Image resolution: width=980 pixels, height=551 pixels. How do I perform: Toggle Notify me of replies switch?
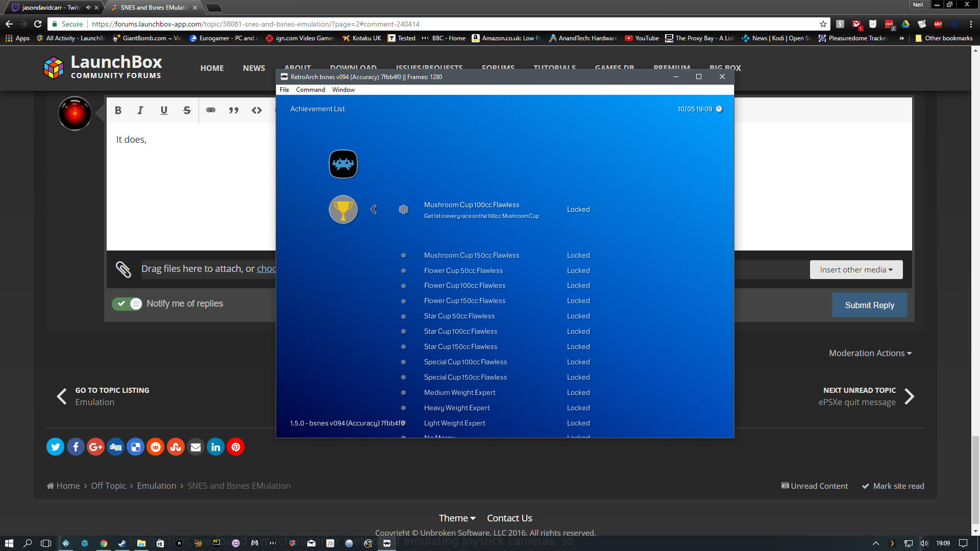point(127,304)
